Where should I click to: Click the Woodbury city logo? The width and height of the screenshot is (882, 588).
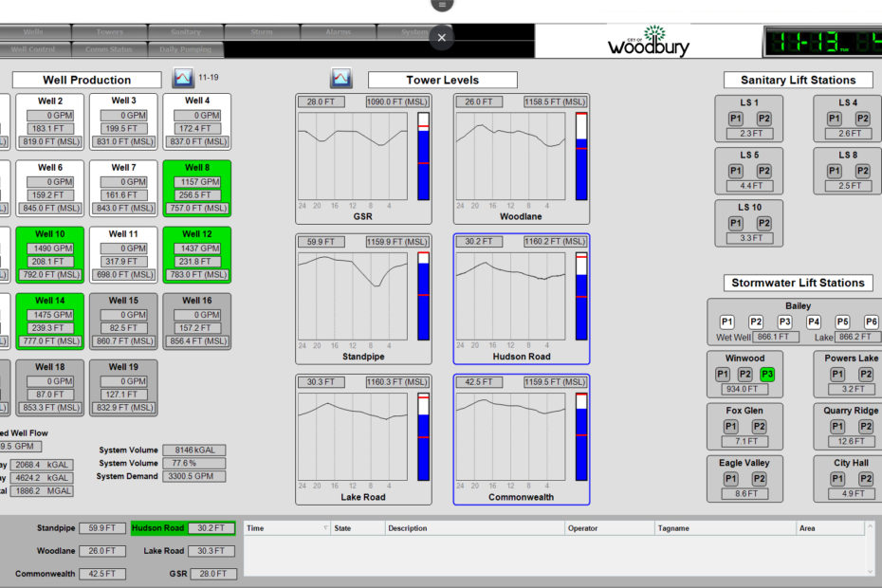tap(649, 41)
